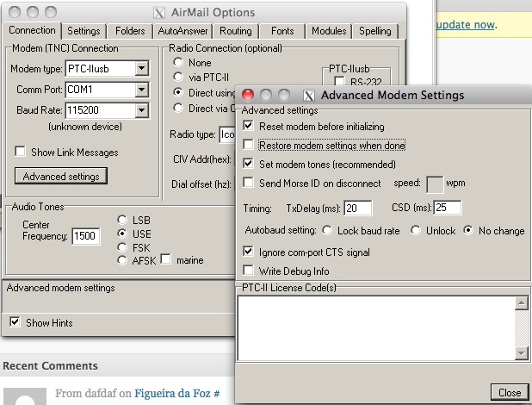Click red close button on Advanced Modem Settings
The width and height of the screenshot is (532, 405).
click(248, 95)
